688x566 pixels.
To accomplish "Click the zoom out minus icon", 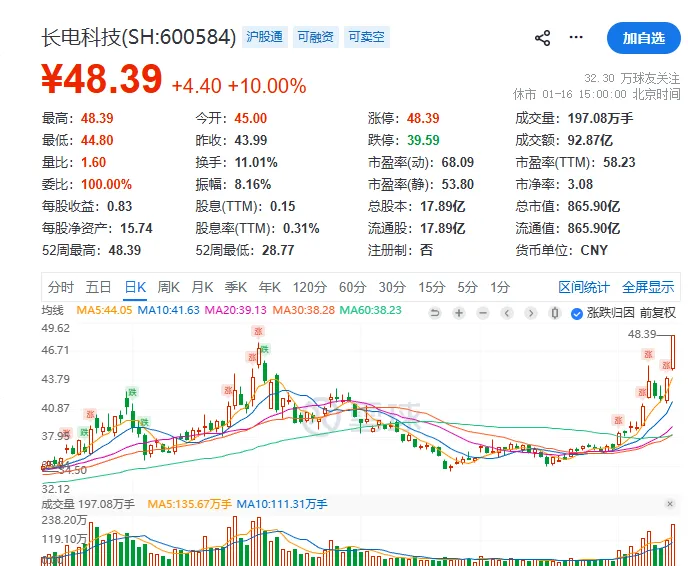I will point(483,313).
